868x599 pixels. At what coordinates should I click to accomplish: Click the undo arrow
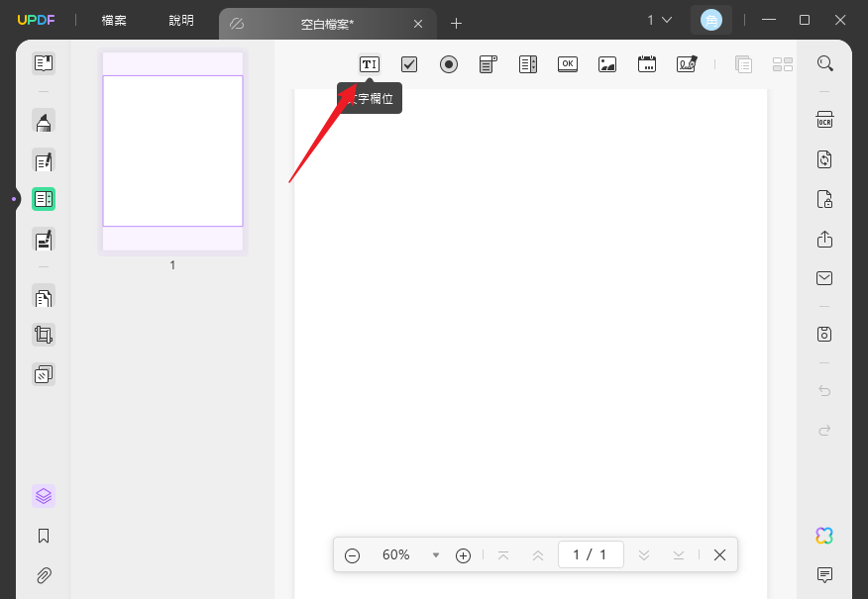click(824, 391)
